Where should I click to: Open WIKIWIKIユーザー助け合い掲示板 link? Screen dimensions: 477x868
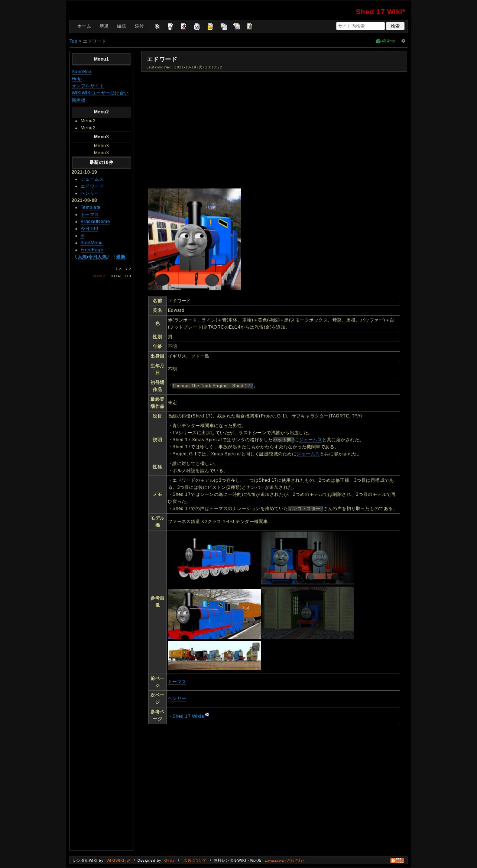pos(100,97)
